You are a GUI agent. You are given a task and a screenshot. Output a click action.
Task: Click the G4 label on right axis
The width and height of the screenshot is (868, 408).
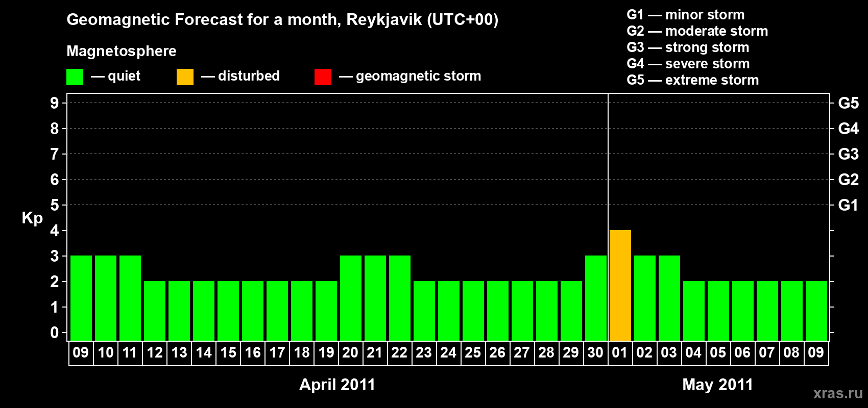[x=849, y=129]
